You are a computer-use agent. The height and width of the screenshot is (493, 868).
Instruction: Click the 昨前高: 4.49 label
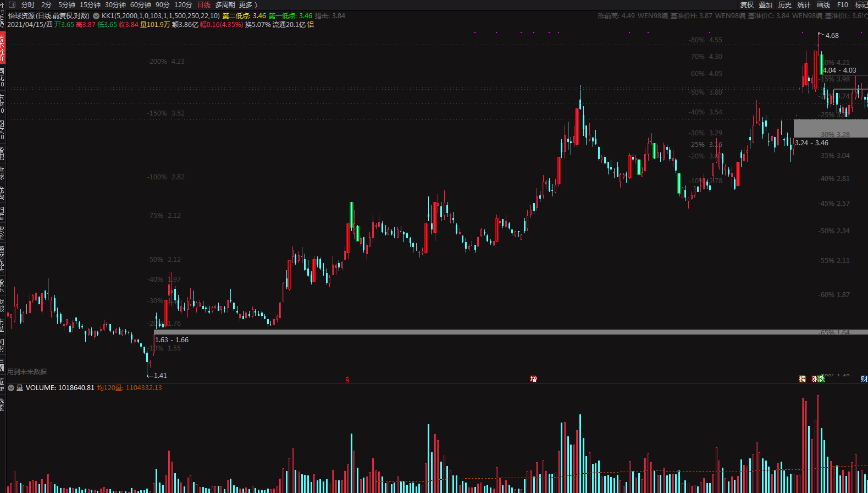[x=616, y=16]
